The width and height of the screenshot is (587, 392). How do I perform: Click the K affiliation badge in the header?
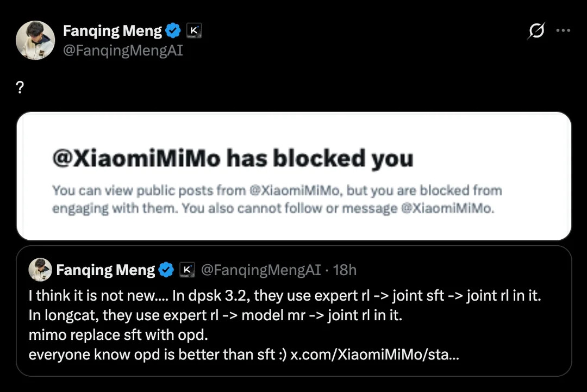[x=194, y=32]
